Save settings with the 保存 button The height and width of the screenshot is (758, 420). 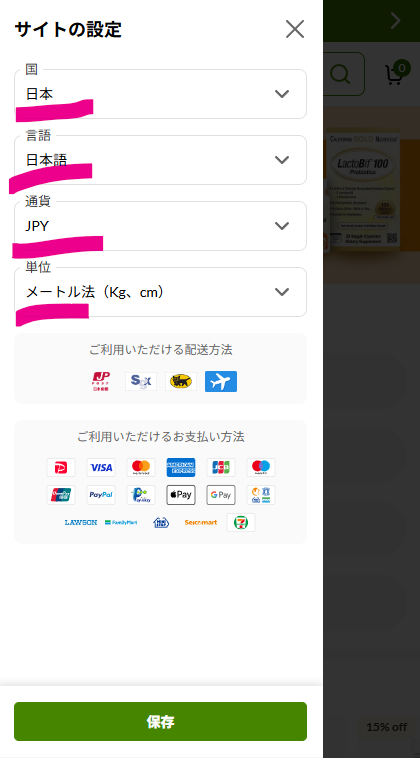160,722
